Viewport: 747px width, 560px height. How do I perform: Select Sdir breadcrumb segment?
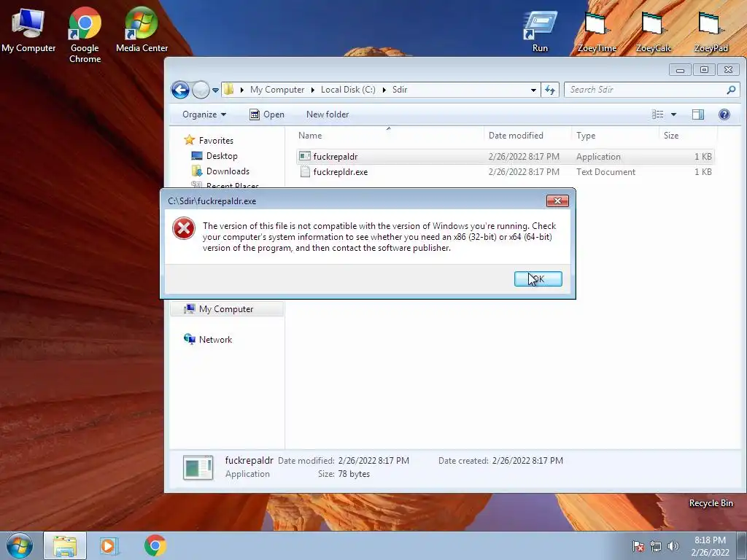pyautogui.click(x=400, y=90)
